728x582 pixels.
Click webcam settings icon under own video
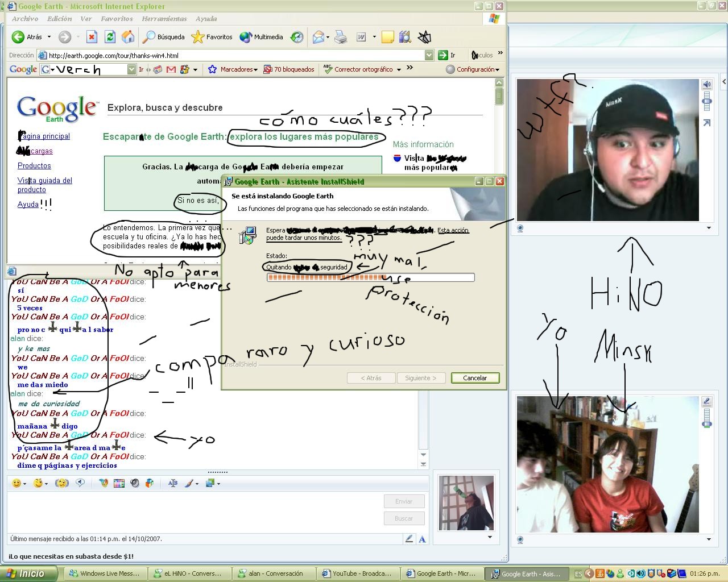(x=520, y=539)
